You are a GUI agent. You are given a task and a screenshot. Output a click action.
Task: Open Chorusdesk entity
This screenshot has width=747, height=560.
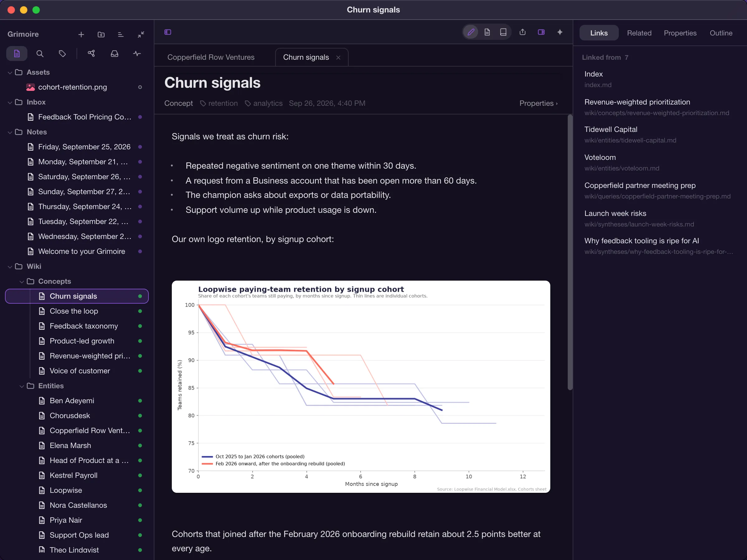pos(77,416)
